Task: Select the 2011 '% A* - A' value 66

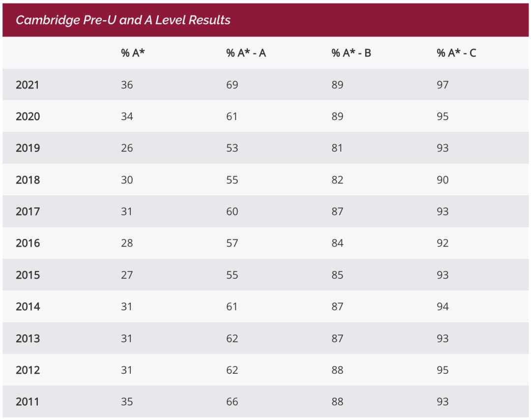Action: 232,402
